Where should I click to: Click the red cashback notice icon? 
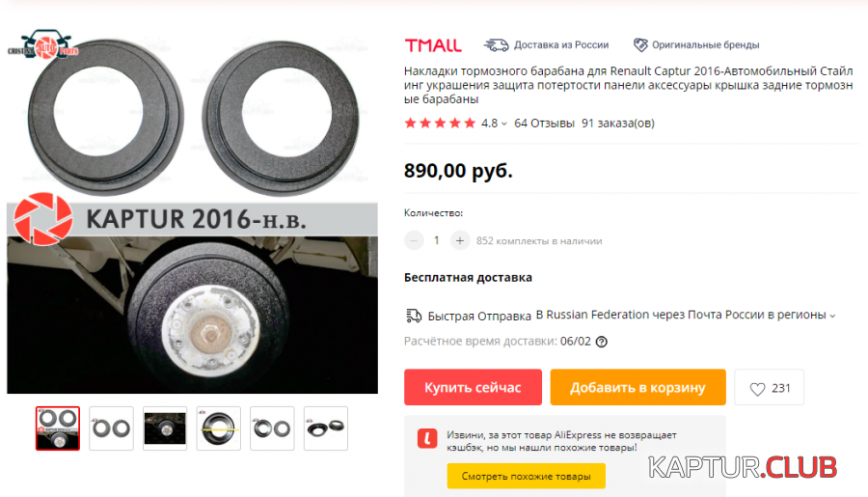click(x=427, y=439)
